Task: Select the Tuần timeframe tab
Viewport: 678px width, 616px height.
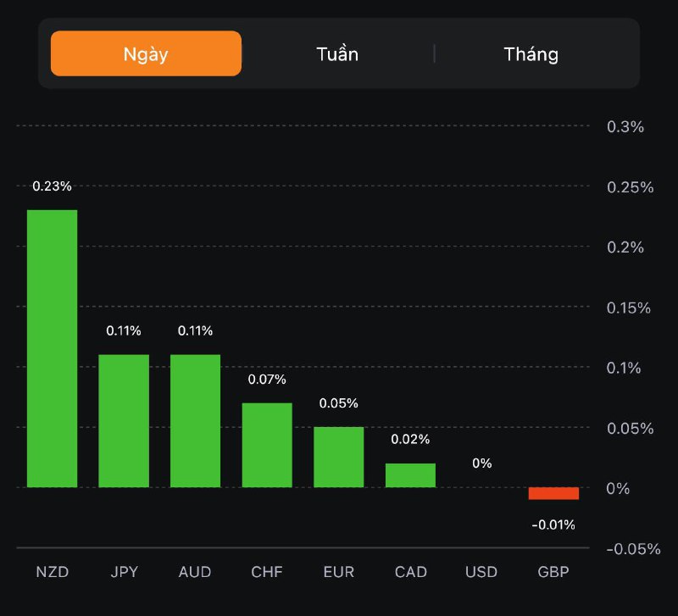Action: tap(337, 54)
